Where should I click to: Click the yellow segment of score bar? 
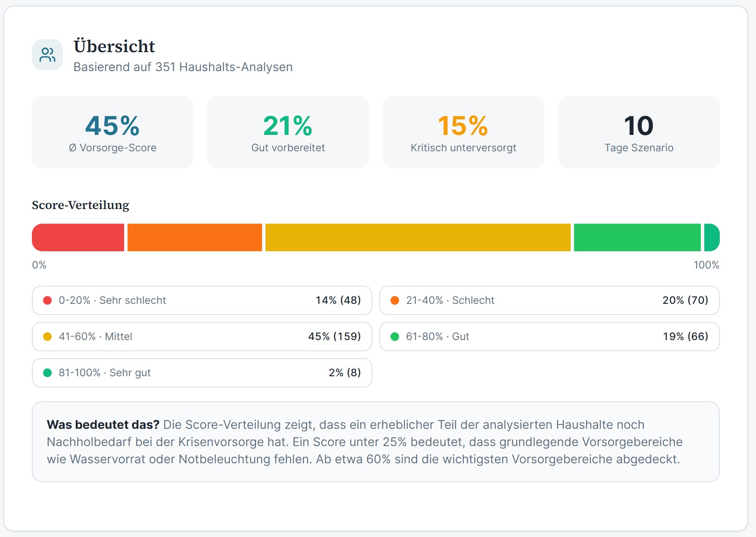pyautogui.click(x=418, y=237)
